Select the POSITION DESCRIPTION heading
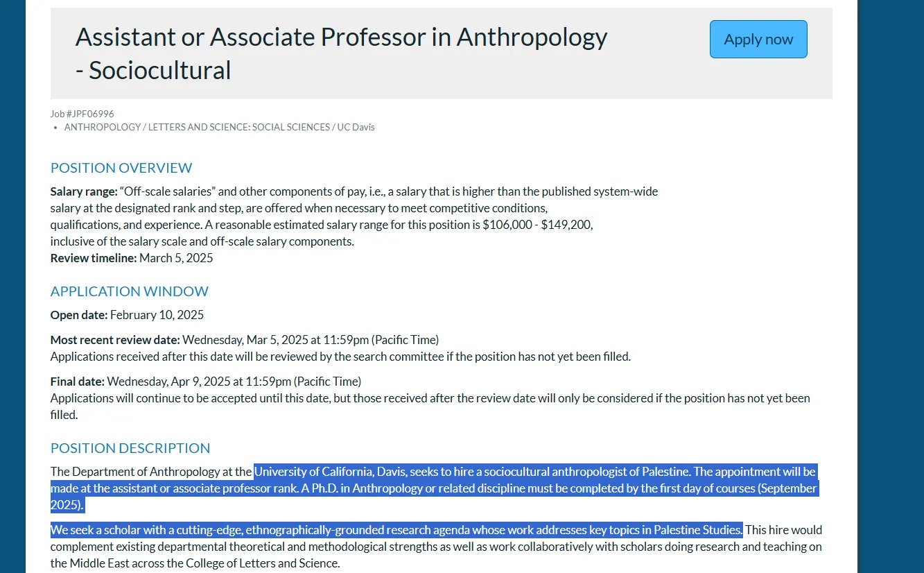 click(130, 448)
